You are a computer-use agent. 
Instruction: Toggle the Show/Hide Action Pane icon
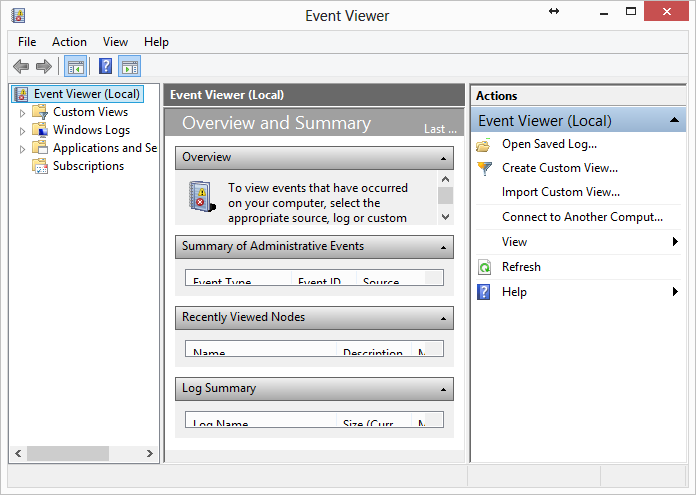coord(130,67)
